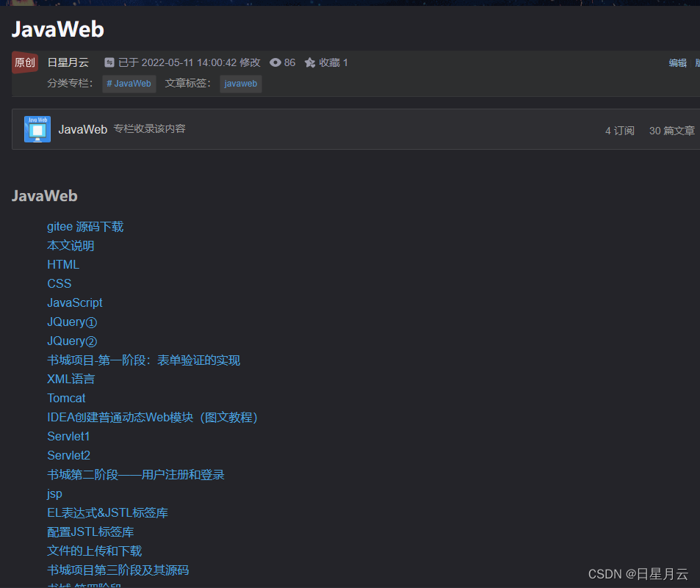Viewport: 700px width, 588px height.
Task: Click the 编辑 edit link
Action: click(678, 63)
